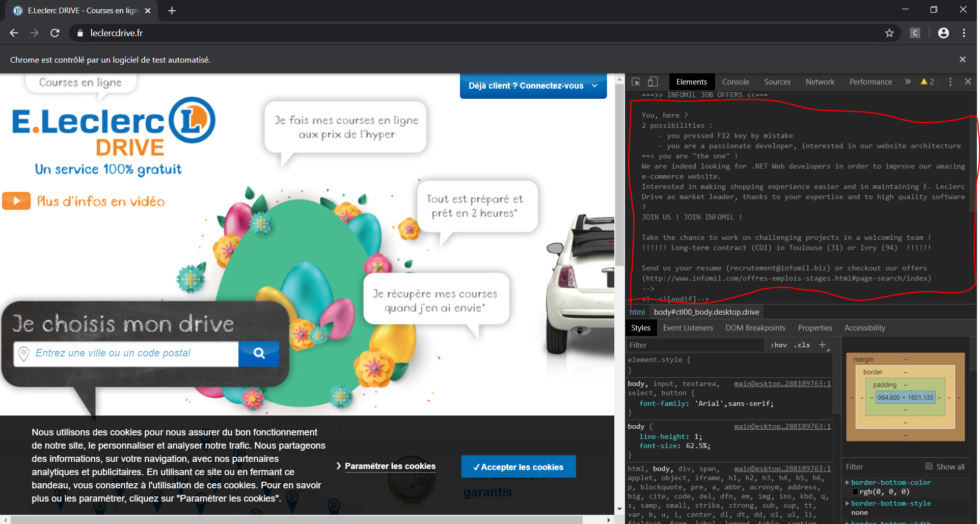The width and height of the screenshot is (980, 524).
Task: Show more DevTools tabs chevron
Action: click(x=908, y=82)
